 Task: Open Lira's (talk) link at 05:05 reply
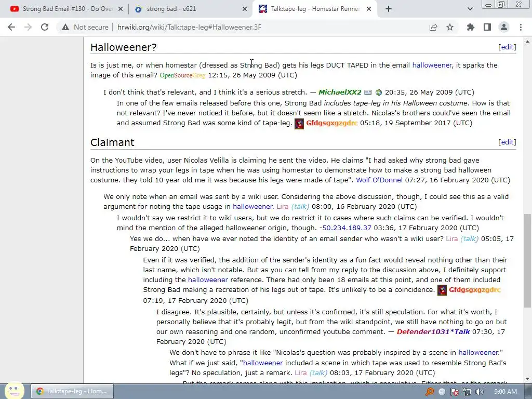tap(470, 239)
